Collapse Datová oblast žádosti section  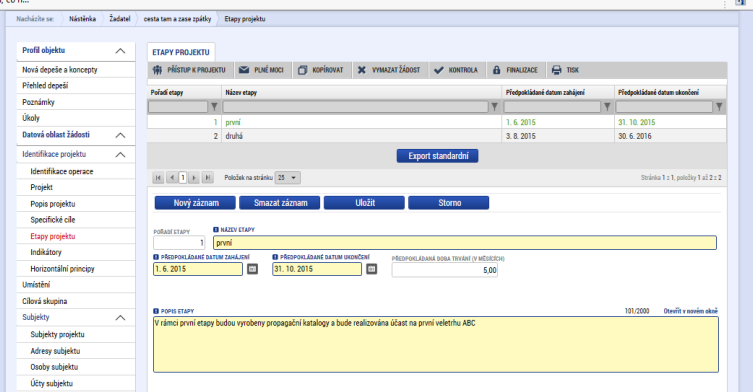pos(121,135)
